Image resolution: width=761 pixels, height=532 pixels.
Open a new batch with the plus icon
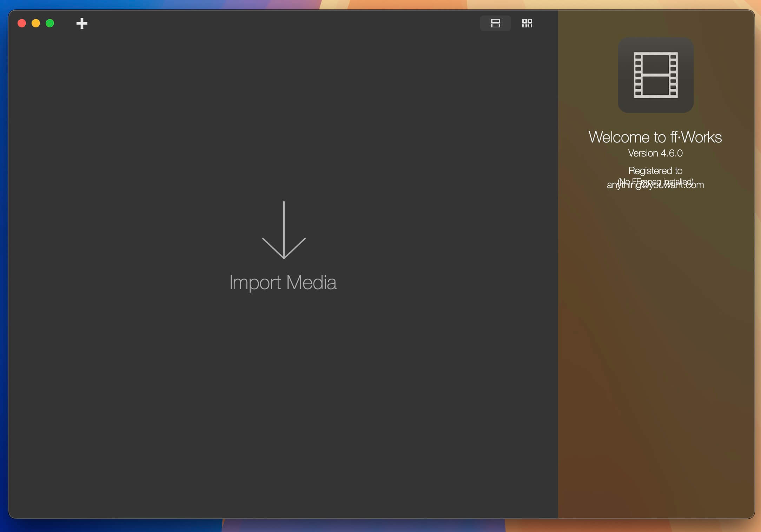click(81, 23)
